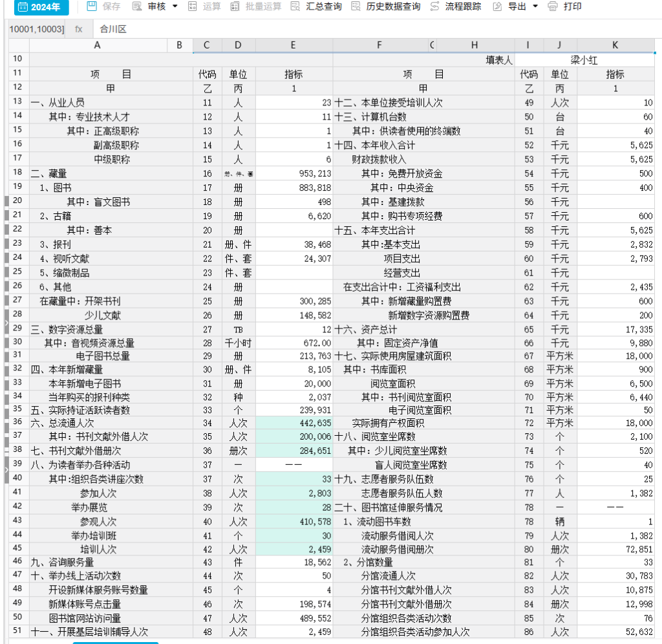Click the cell reference box
Screen dimensions: 662x644
[x=36, y=29]
